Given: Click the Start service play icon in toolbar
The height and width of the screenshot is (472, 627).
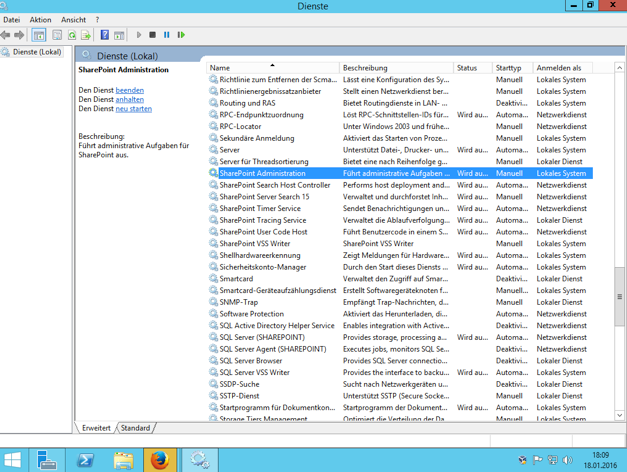Looking at the screenshot, I should [139, 35].
